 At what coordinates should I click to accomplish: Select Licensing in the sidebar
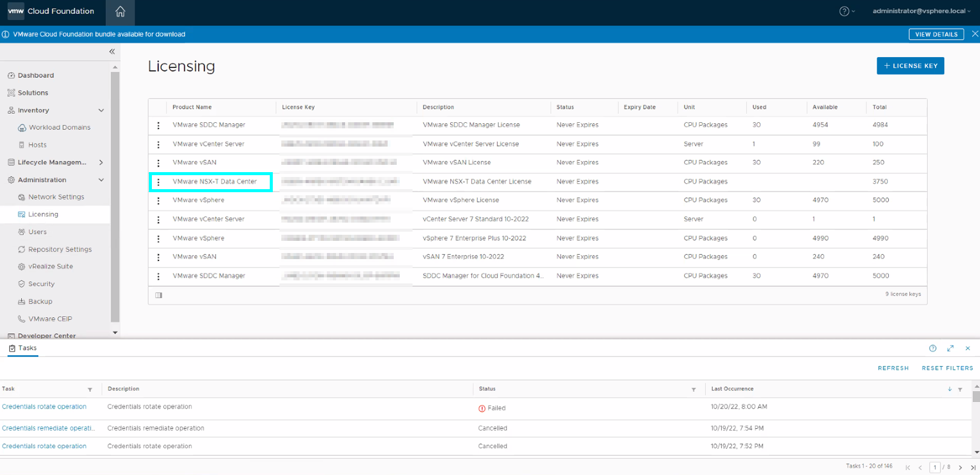point(43,215)
